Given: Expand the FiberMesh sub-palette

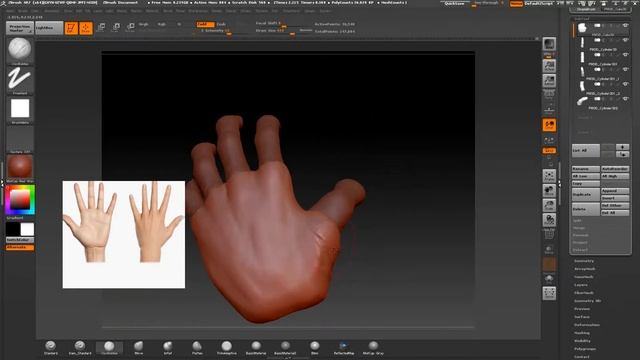Looking at the screenshot, I should point(584,293).
